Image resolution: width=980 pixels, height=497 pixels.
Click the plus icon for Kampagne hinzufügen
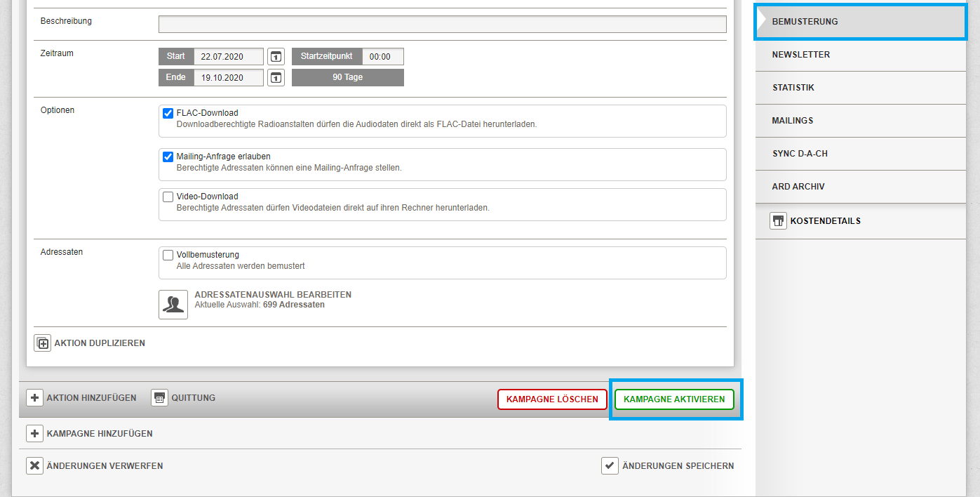pyautogui.click(x=35, y=434)
